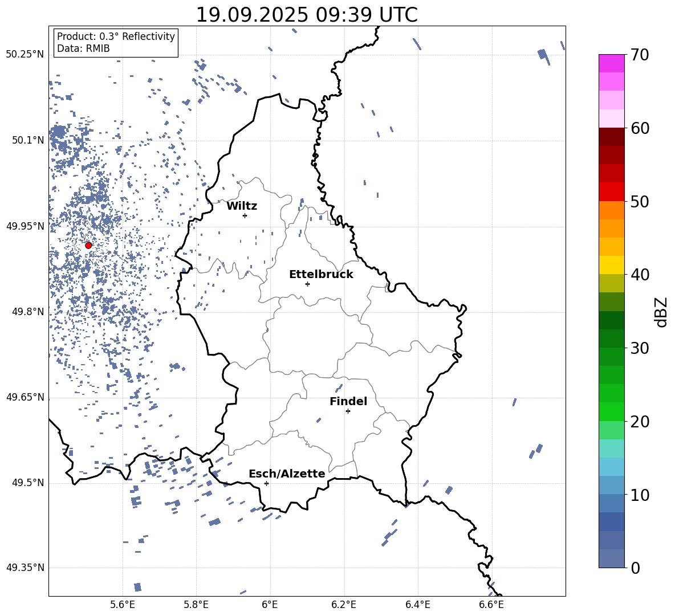Image resolution: width=675 pixels, height=616 pixels.
Task: Click the longitude label 5.8°E
Action: [x=196, y=605]
